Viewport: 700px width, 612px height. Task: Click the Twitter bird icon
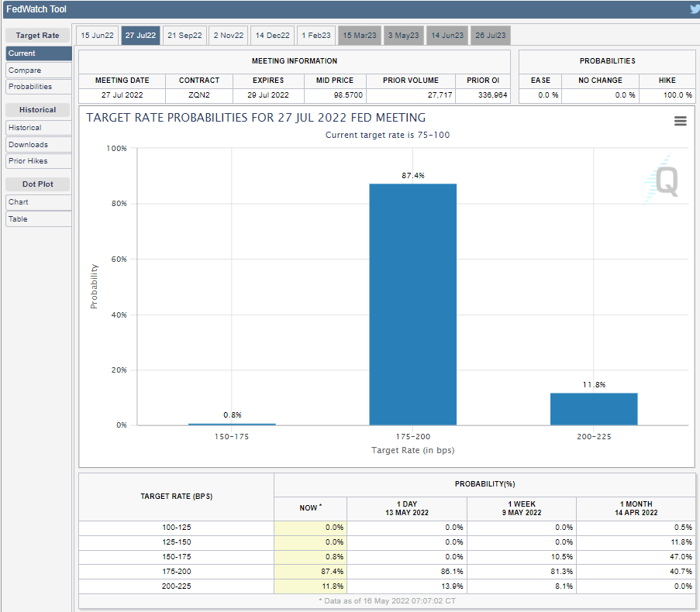694,9
